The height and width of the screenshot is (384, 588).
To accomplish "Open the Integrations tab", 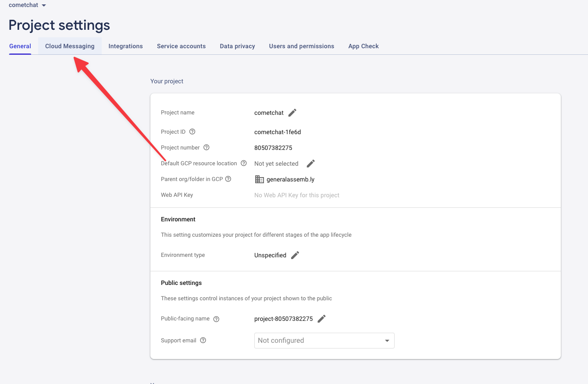I will click(126, 46).
